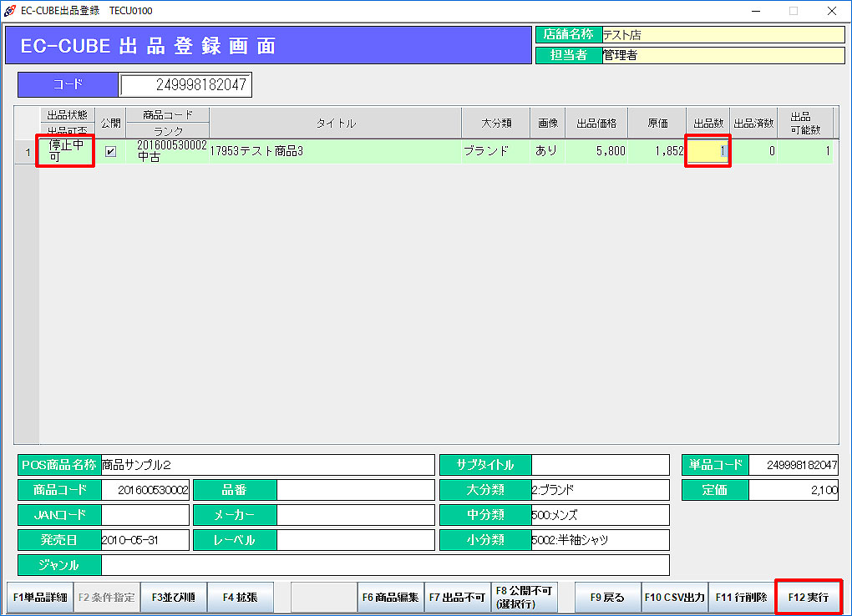Click the コード input field

point(185,85)
